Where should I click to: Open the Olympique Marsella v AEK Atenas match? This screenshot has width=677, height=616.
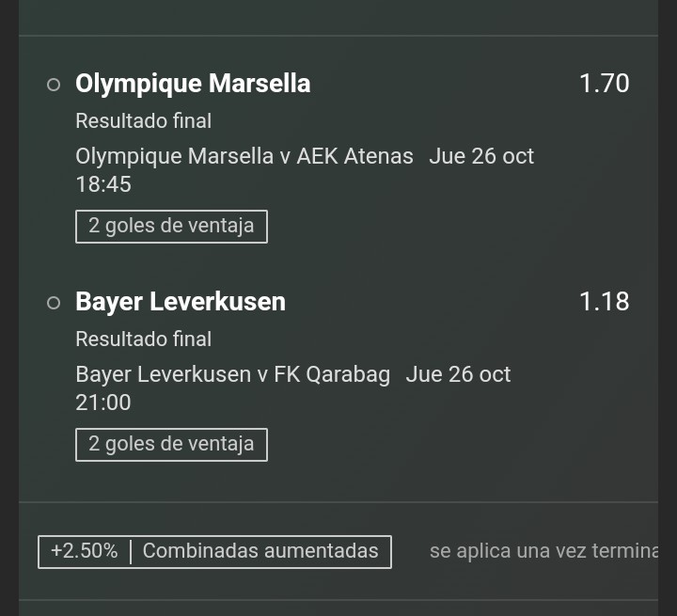(x=244, y=156)
